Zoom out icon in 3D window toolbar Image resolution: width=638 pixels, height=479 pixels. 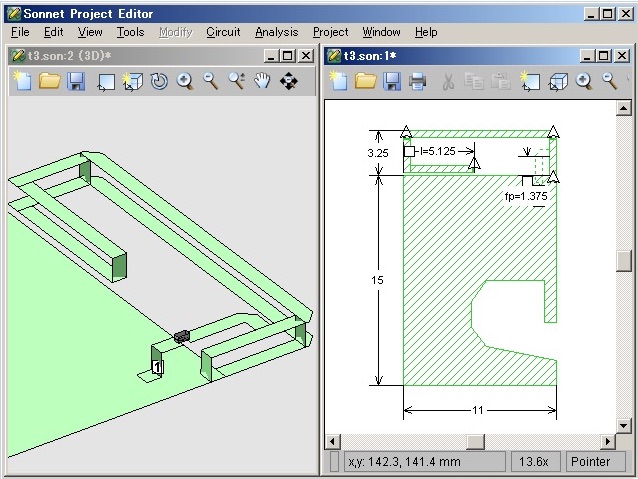(x=210, y=81)
